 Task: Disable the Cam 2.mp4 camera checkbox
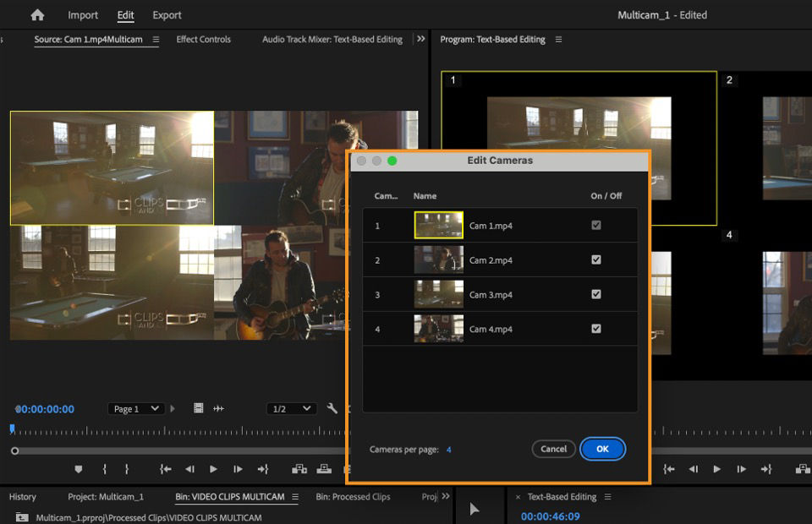(x=595, y=259)
